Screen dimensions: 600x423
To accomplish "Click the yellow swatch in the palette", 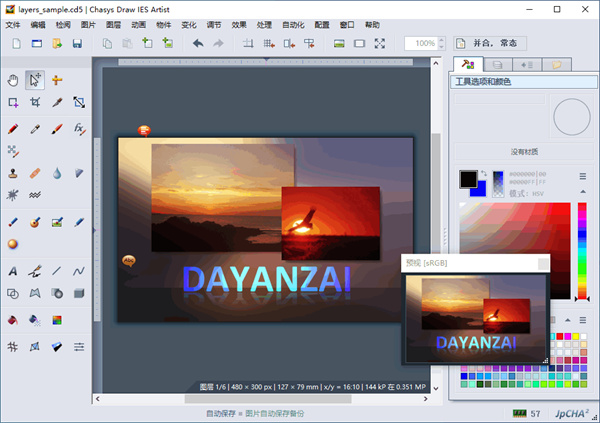I will point(576,336).
